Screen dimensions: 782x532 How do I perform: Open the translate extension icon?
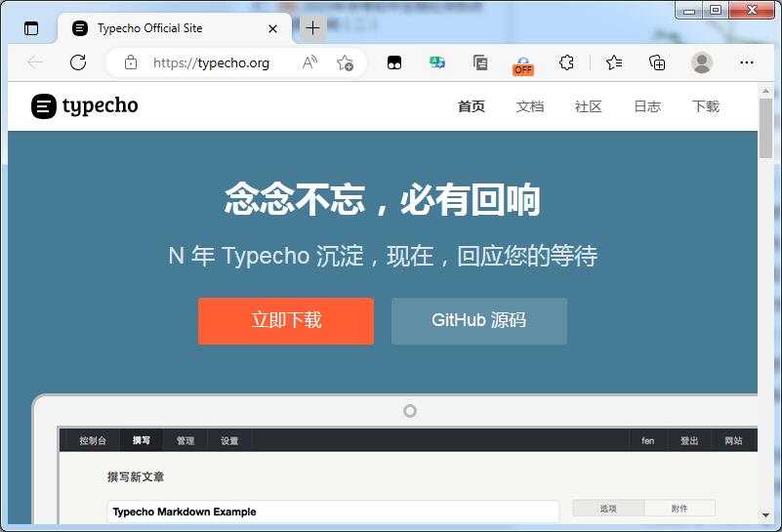pyautogui.click(x=437, y=62)
